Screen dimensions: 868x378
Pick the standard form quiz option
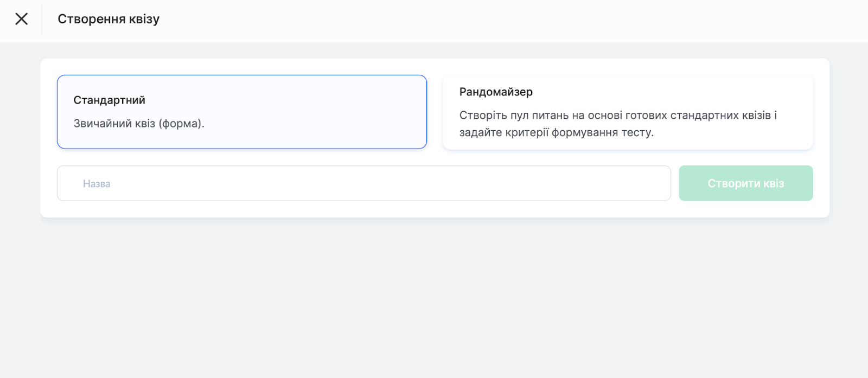coord(241,112)
